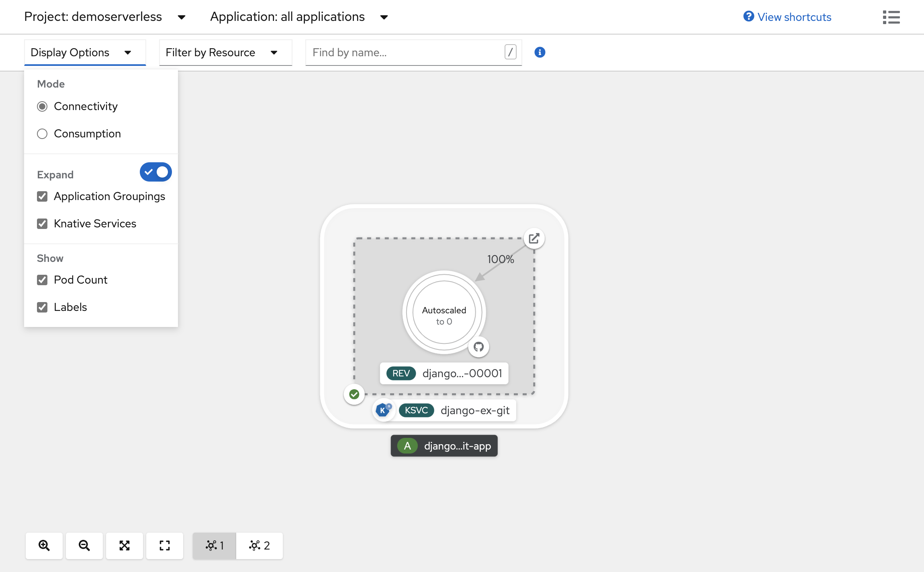Select the Consumption radio button
Image resolution: width=924 pixels, height=572 pixels.
[42, 134]
